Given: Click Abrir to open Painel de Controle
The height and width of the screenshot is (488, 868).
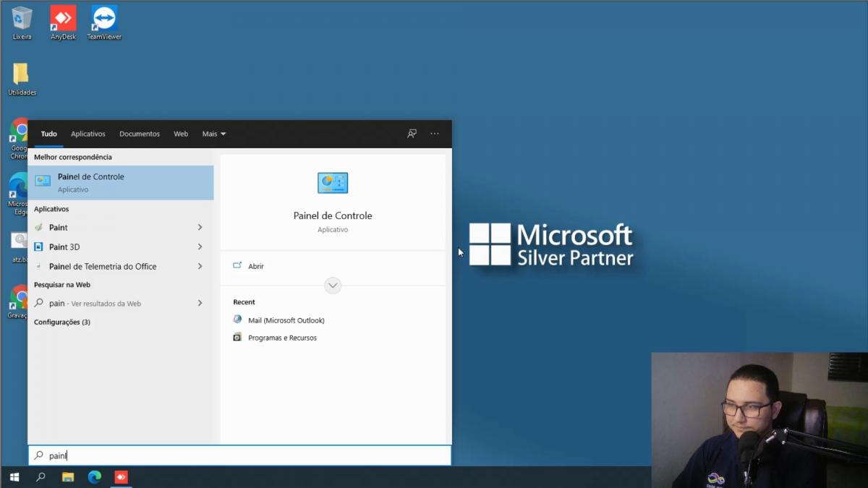Looking at the screenshot, I should pyautogui.click(x=256, y=266).
